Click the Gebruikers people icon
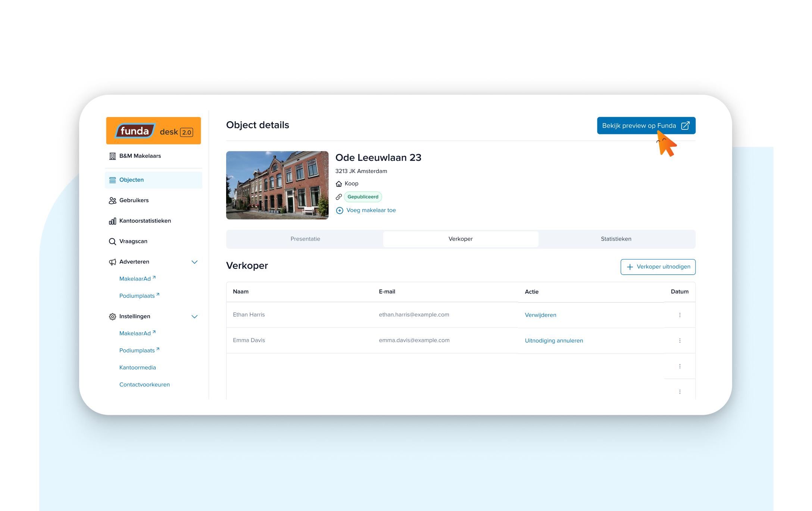 click(112, 201)
